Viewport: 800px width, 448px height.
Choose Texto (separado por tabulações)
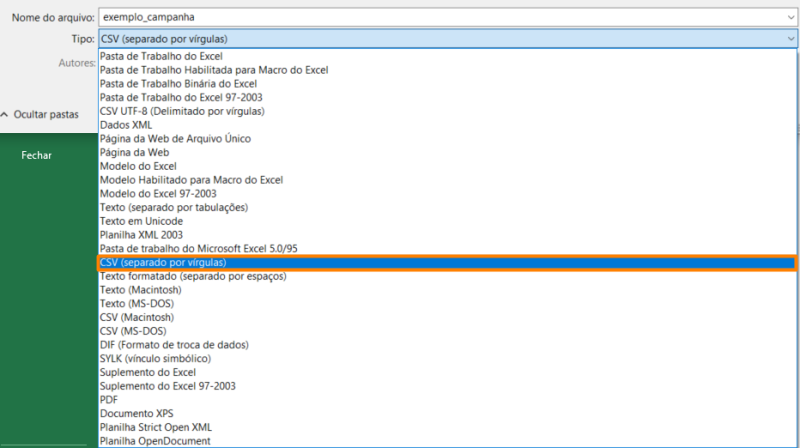(174, 207)
